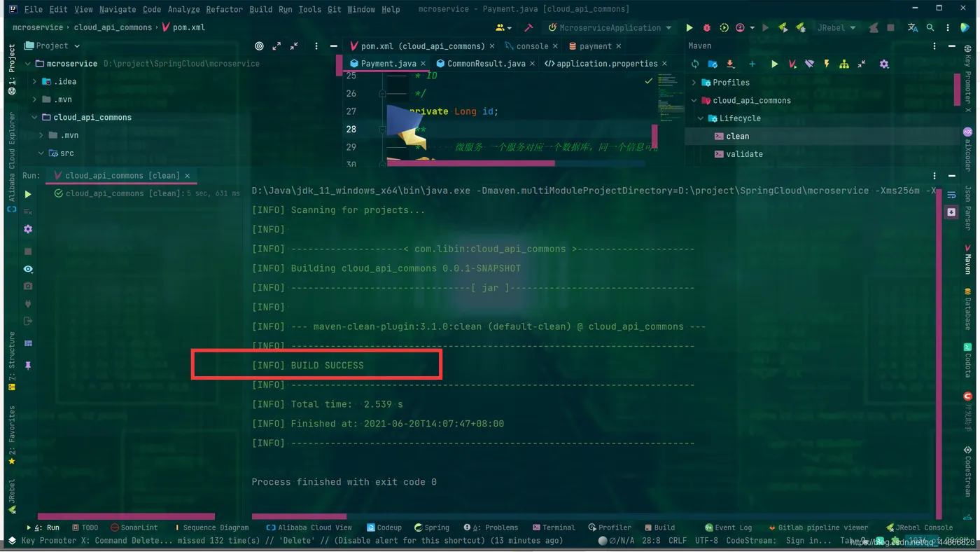Screen dimensions: 980x552
Task: Start debugging with the red bug icon
Action: (x=706, y=28)
